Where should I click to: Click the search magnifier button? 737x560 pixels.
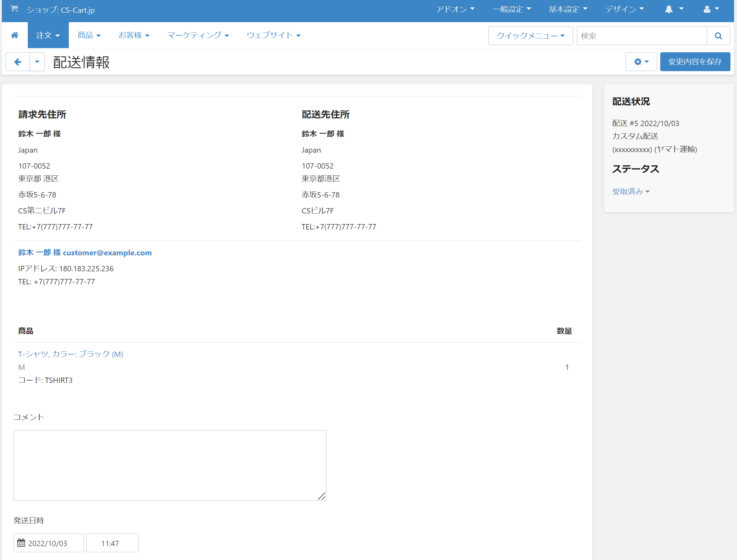coord(718,36)
